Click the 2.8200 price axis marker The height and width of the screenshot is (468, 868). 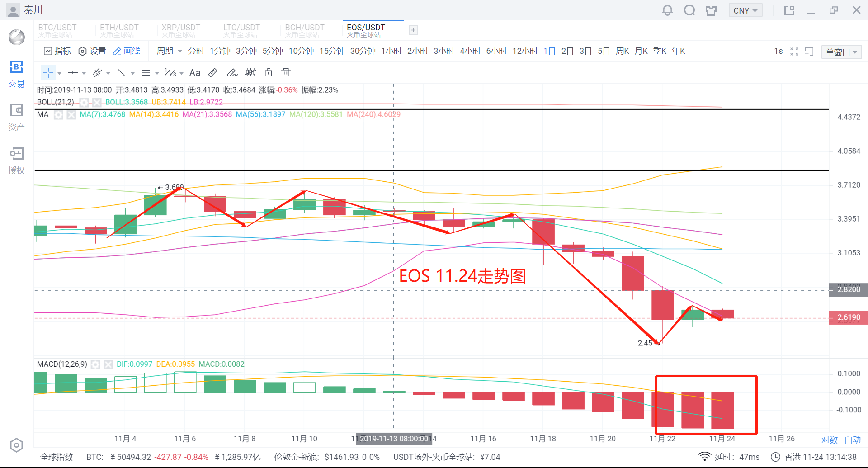point(848,290)
